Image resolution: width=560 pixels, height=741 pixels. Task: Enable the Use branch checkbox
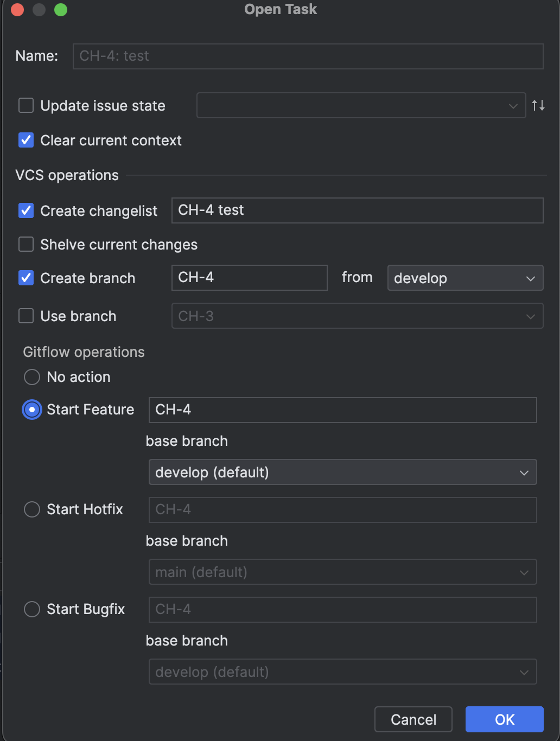26,316
